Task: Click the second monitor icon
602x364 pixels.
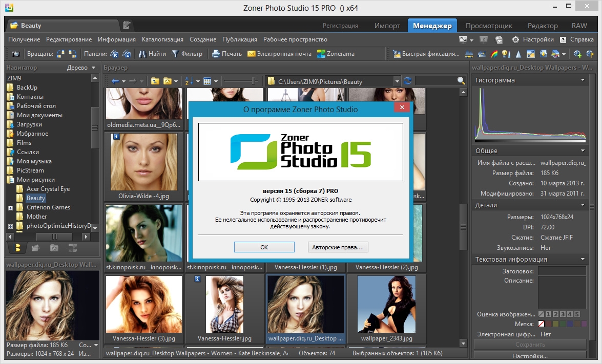Action: point(484,39)
